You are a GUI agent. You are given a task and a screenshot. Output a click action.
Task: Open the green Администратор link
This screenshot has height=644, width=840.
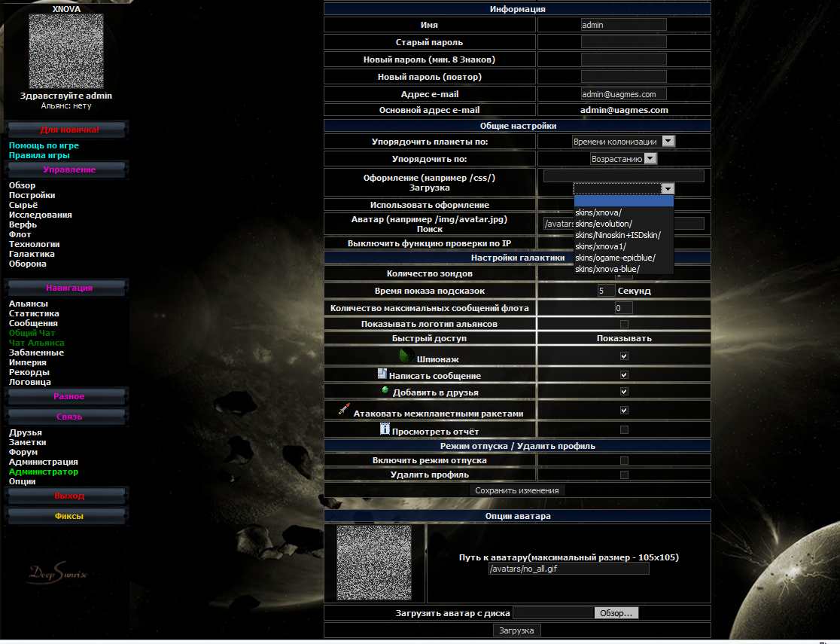(44, 472)
